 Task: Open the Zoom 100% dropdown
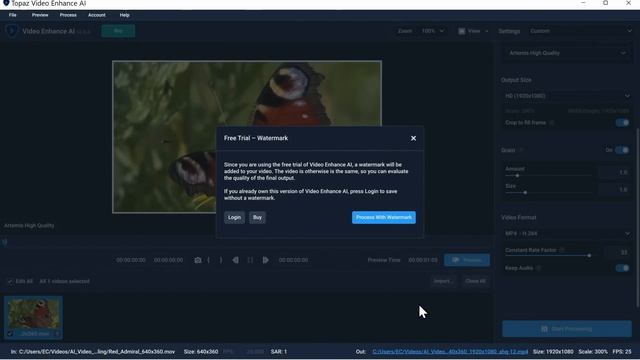(x=432, y=31)
